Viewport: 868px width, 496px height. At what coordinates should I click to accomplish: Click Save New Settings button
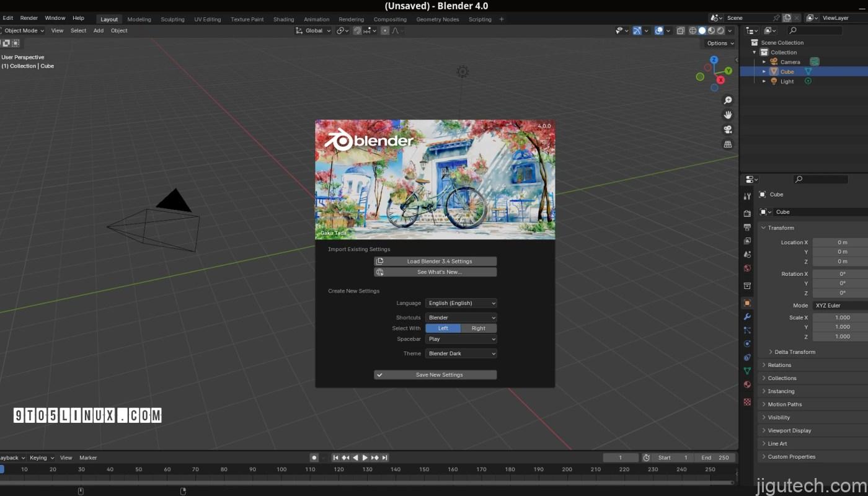pyautogui.click(x=435, y=374)
